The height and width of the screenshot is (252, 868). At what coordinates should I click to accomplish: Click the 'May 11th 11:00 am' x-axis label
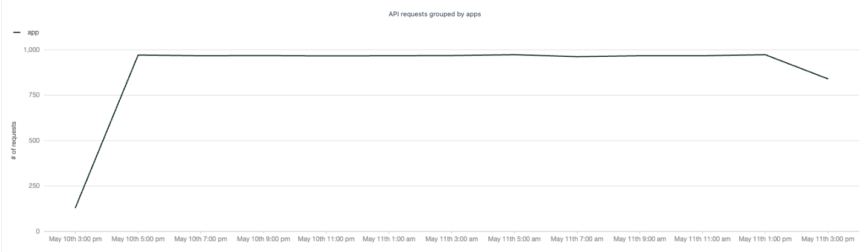click(x=702, y=239)
